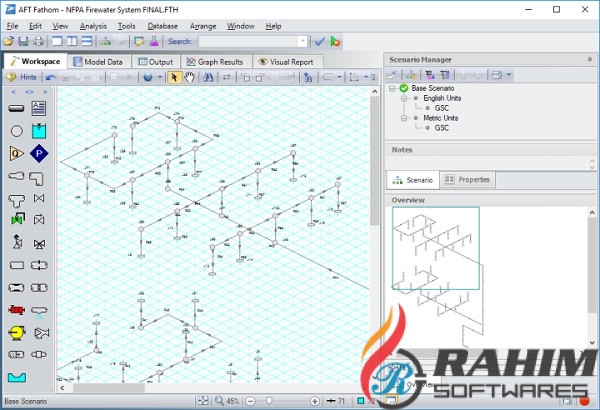The image size is (600, 410).
Task: Switch to the Output tab
Action: pos(155,62)
